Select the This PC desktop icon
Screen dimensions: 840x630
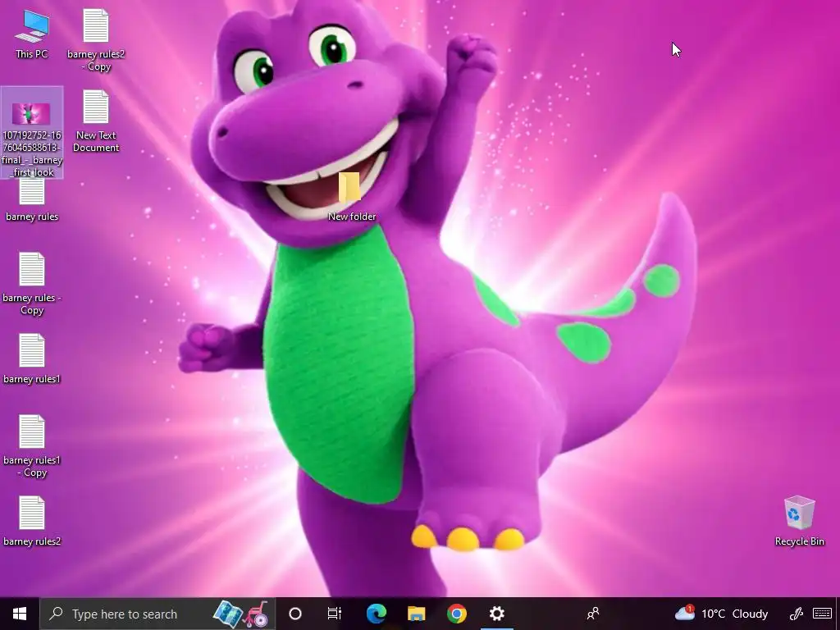click(32, 34)
